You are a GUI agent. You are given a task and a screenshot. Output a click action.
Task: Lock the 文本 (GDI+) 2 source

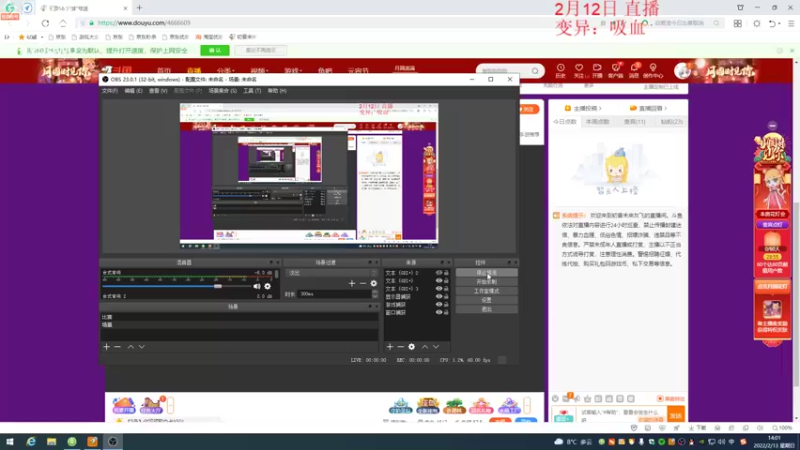point(446,273)
